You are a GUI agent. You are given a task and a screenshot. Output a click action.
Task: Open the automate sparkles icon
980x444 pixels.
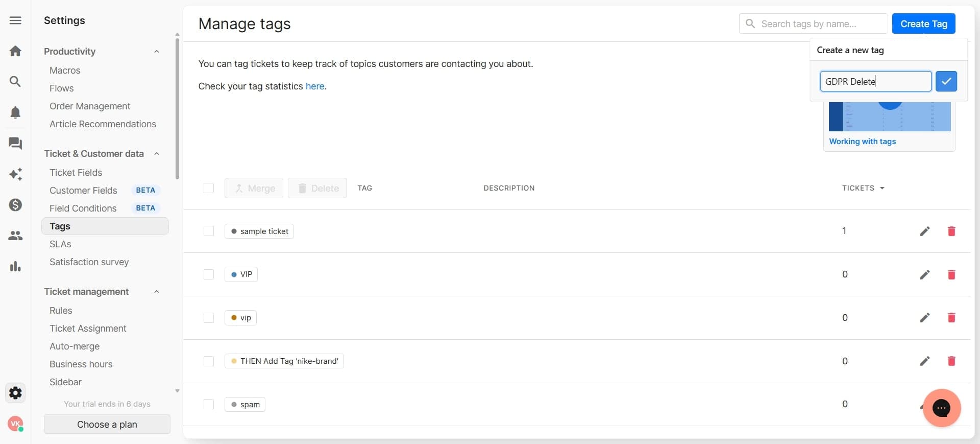click(x=15, y=174)
